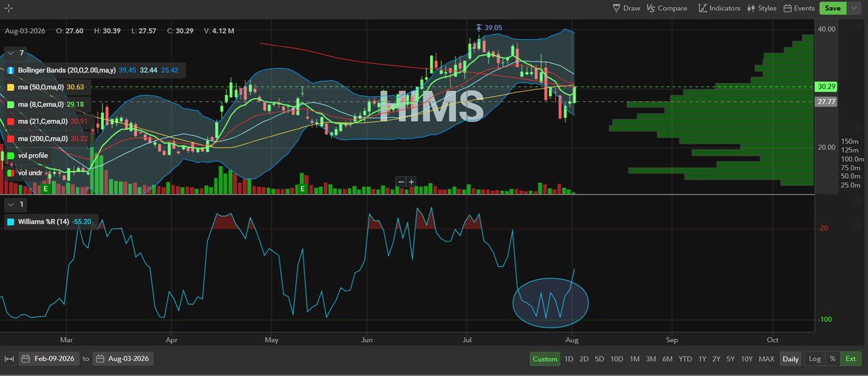Open the Indicators menu

coord(719,8)
